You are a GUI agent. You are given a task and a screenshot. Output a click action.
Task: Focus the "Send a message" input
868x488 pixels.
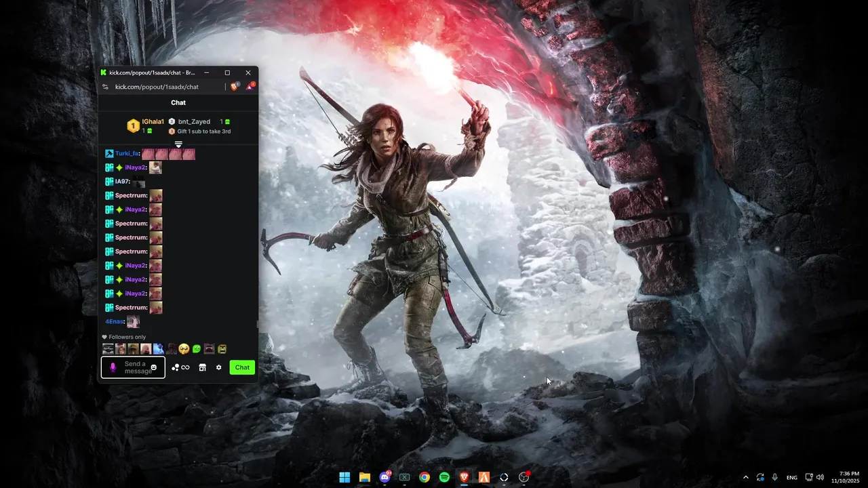134,367
